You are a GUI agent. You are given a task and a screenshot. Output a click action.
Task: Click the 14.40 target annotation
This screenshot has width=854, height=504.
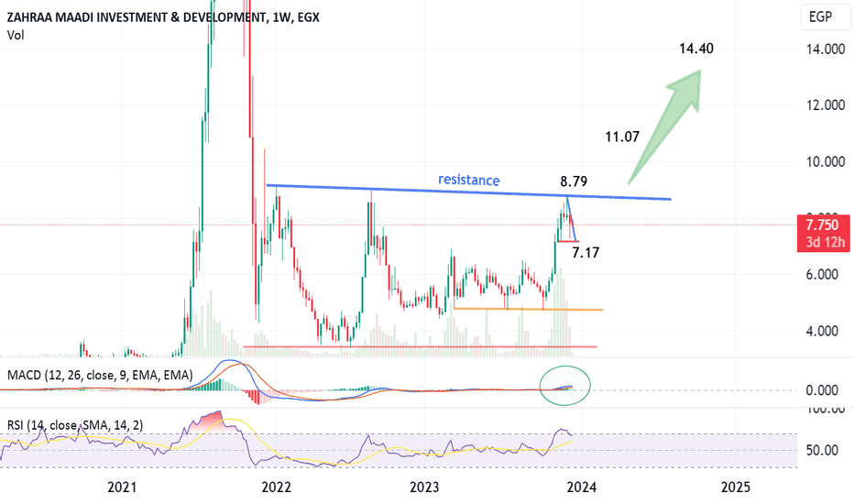coord(696,49)
